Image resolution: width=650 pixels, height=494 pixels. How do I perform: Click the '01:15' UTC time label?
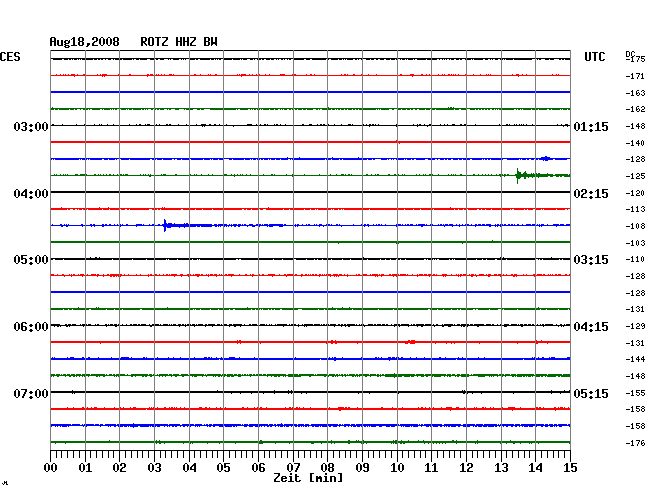(591, 127)
